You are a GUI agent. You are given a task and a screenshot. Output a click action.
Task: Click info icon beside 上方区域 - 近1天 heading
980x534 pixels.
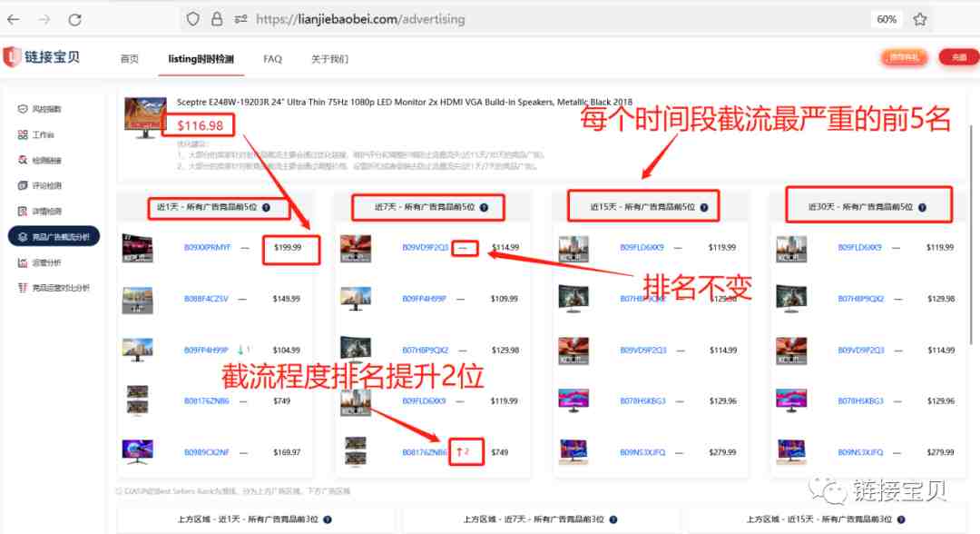328,519
